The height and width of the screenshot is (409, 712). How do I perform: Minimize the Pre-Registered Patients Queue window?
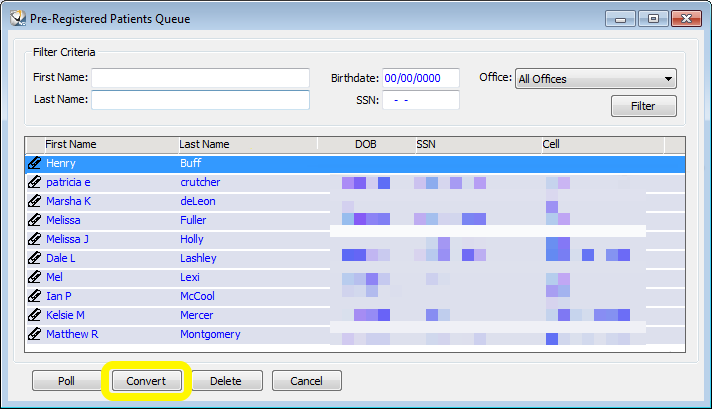click(620, 19)
